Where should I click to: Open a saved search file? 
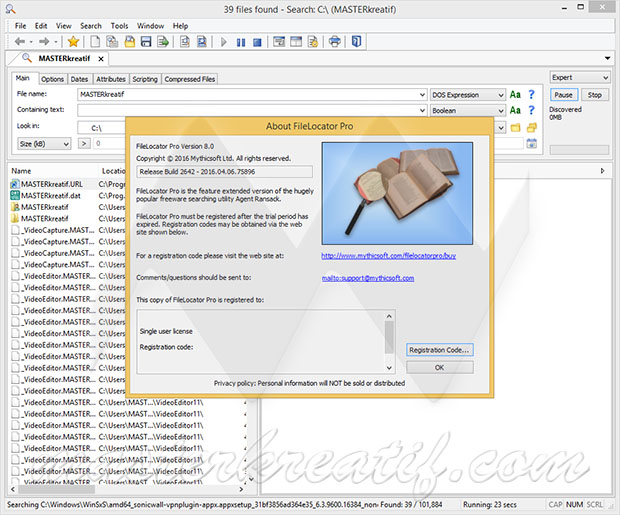coord(130,42)
